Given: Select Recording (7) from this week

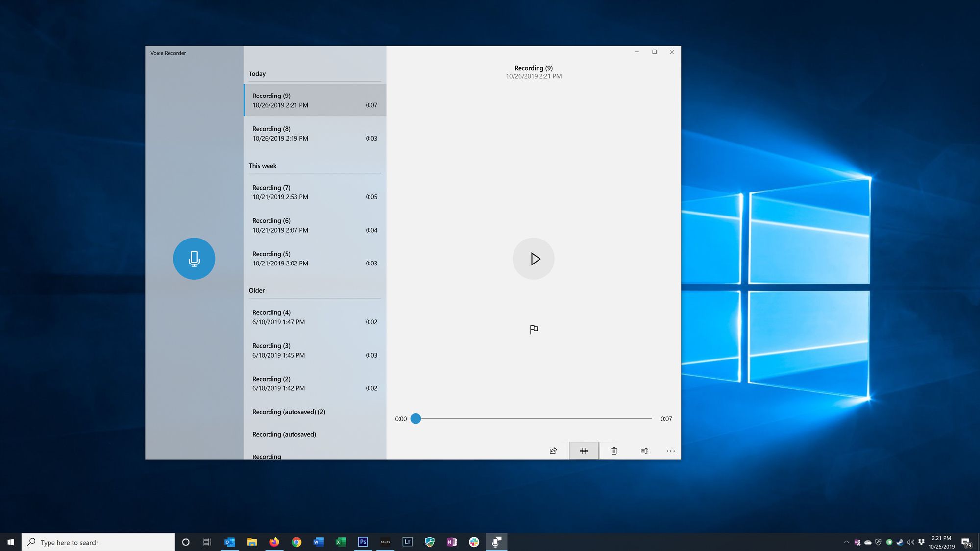Looking at the screenshot, I should tap(315, 192).
